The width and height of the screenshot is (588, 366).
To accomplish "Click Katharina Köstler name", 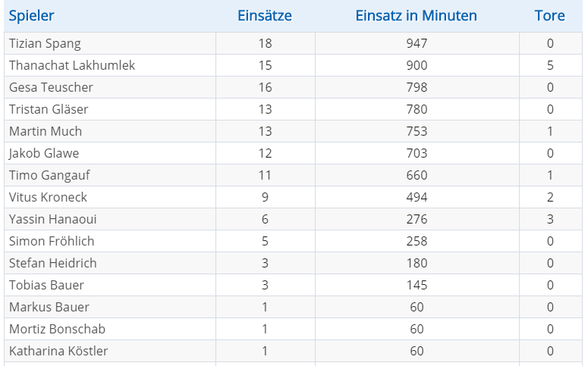I will tap(58, 351).
